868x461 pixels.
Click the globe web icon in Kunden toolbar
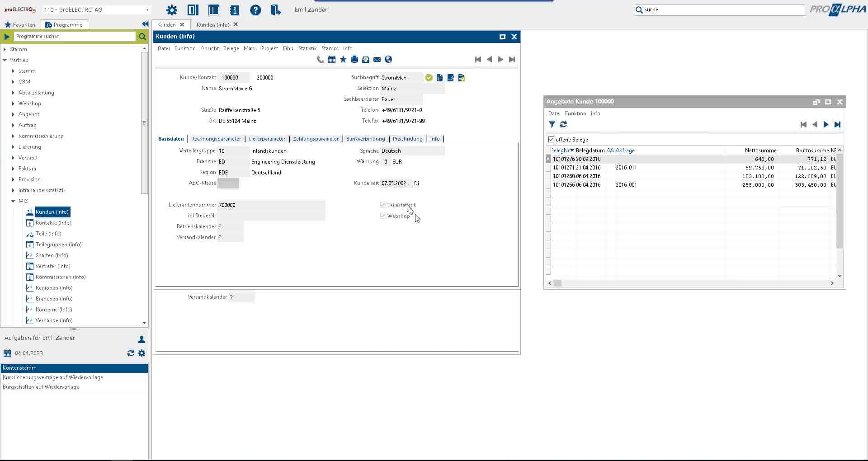388,59
